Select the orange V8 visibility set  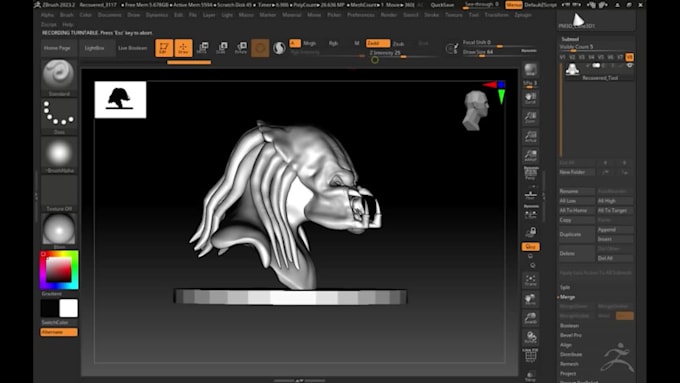[629, 57]
